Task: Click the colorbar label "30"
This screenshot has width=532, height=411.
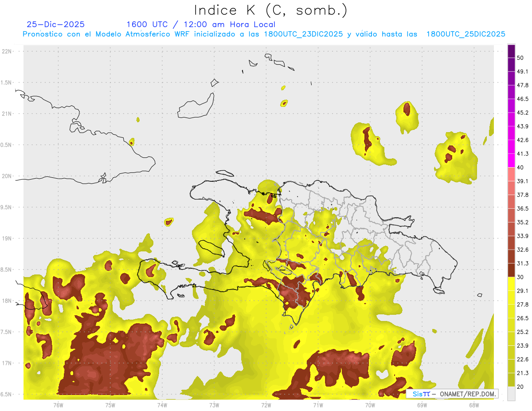Action: [x=521, y=277]
